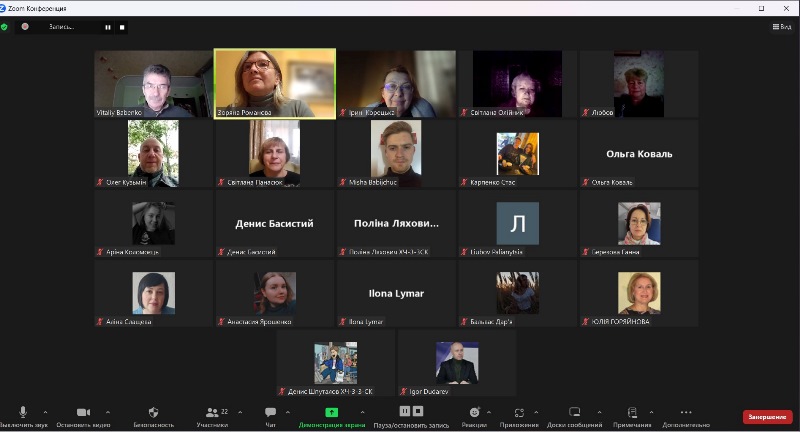Pause recording in bottom toolbar
This screenshot has width=800, height=432.
tap(405, 411)
